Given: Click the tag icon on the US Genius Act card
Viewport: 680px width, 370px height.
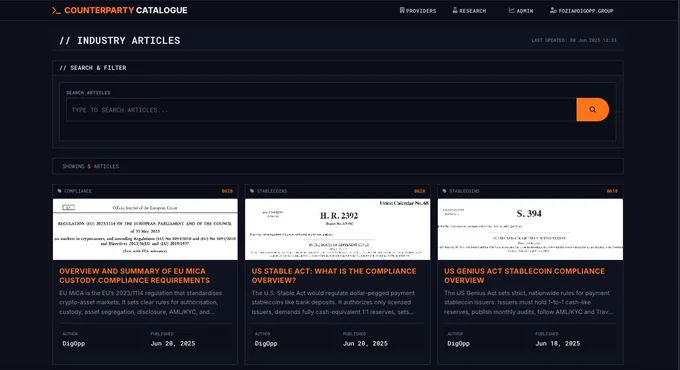Looking at the screenshot, I should [x=445, y=191].
